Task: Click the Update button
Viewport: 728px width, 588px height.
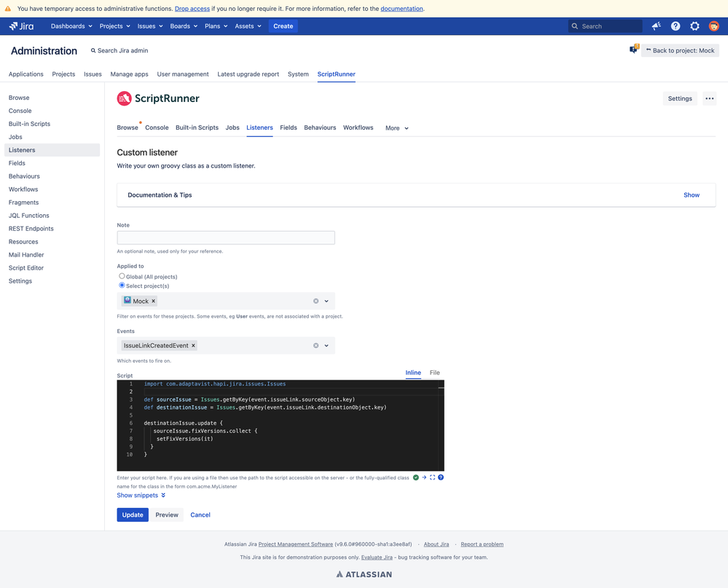Action: click(x=133, y=514)
